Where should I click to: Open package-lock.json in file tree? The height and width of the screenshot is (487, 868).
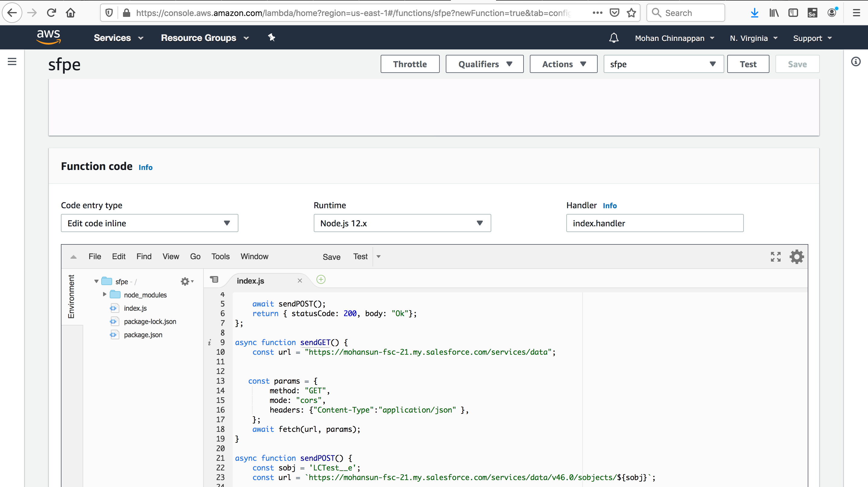pos(150,321)
